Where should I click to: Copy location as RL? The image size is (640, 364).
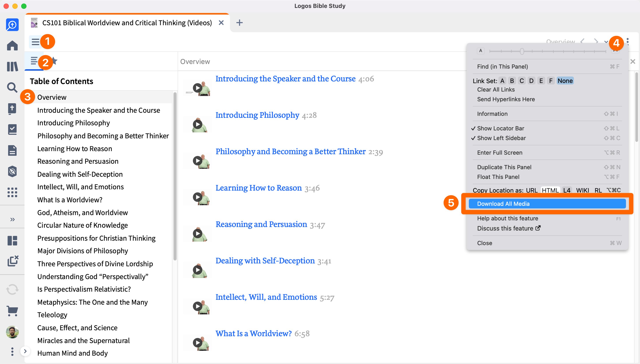pyautogui.click(x=598, y=190)
